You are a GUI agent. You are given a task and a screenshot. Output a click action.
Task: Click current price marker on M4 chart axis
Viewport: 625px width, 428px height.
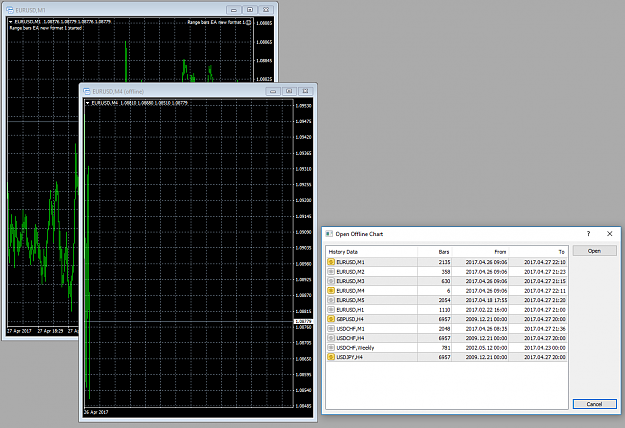point(303,321)
